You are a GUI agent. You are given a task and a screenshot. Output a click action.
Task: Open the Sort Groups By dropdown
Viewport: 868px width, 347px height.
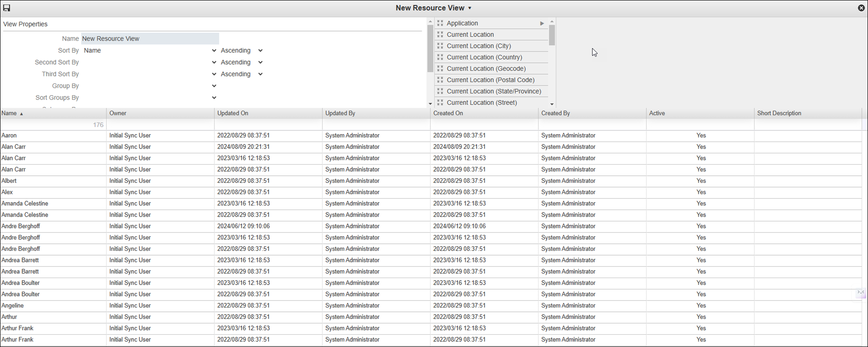150,98
